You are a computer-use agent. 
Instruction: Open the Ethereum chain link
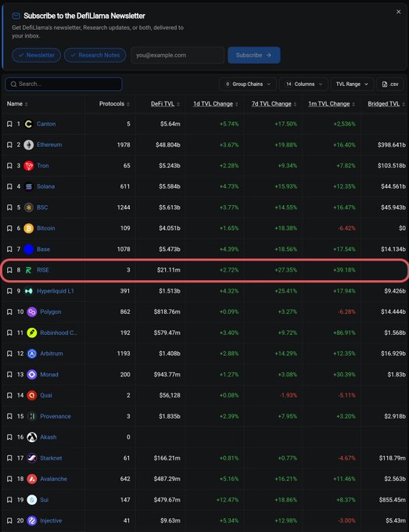[x=49, y=145]
